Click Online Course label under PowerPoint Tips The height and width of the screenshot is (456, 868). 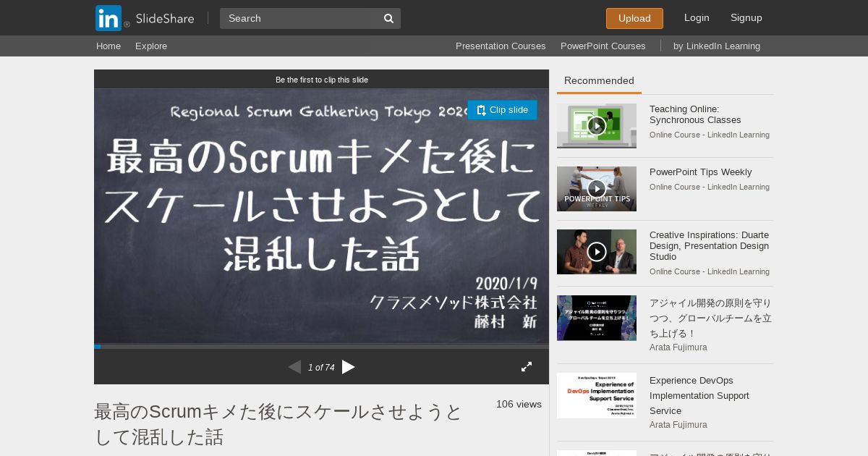tap(710, 187)
